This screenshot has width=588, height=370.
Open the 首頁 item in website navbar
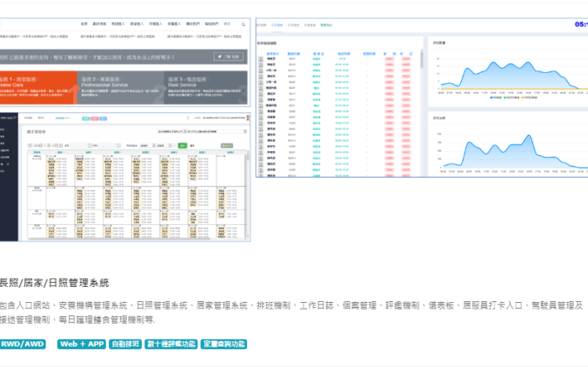(x=84, y=24)
